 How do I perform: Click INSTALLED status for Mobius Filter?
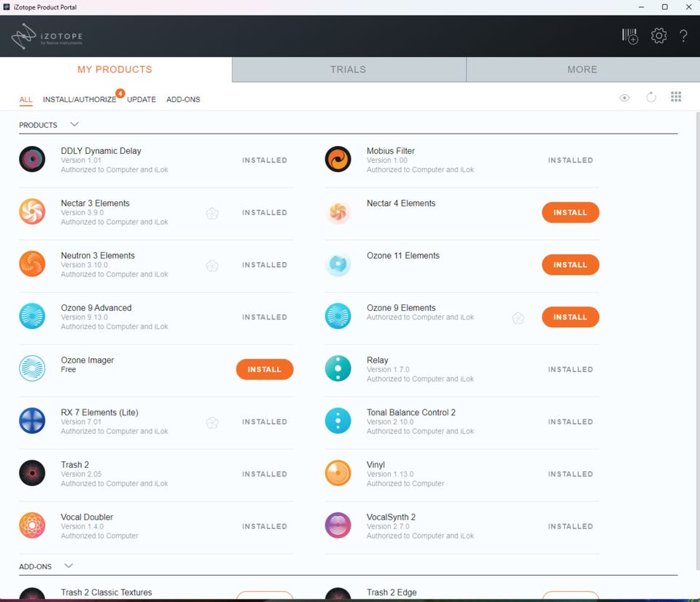click(x=570, y=160)
